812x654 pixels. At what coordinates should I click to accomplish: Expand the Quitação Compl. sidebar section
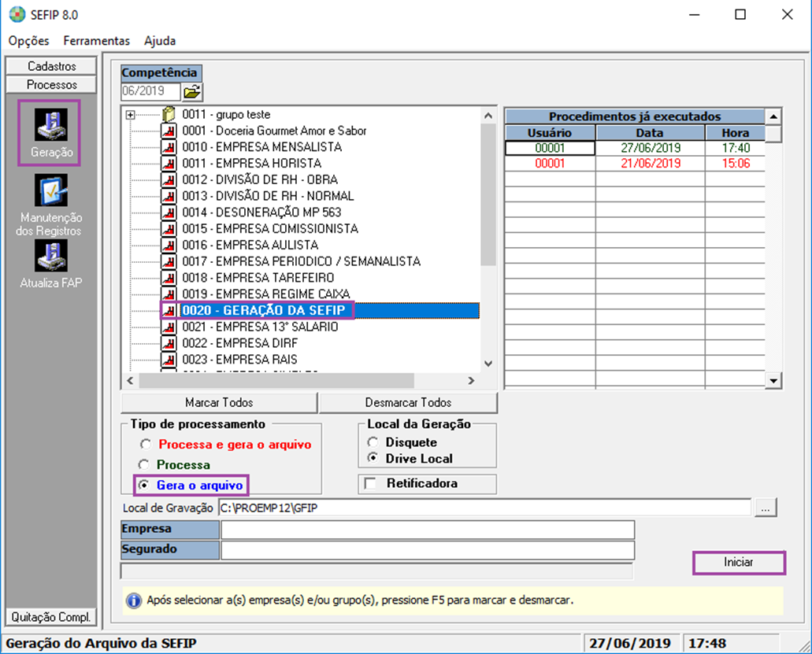tap(51, 616)
